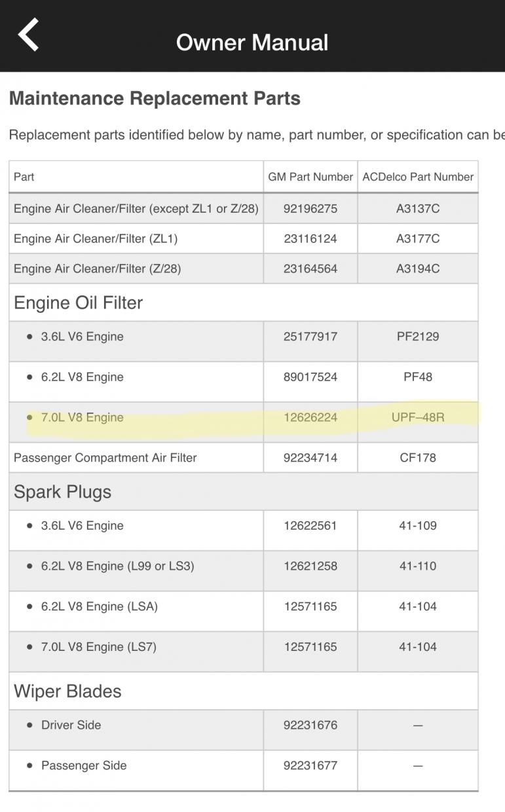Screen dimensions: 505x812
Task: Click ACDelco oil filter part PF48
Action: (x=418, y=377)
